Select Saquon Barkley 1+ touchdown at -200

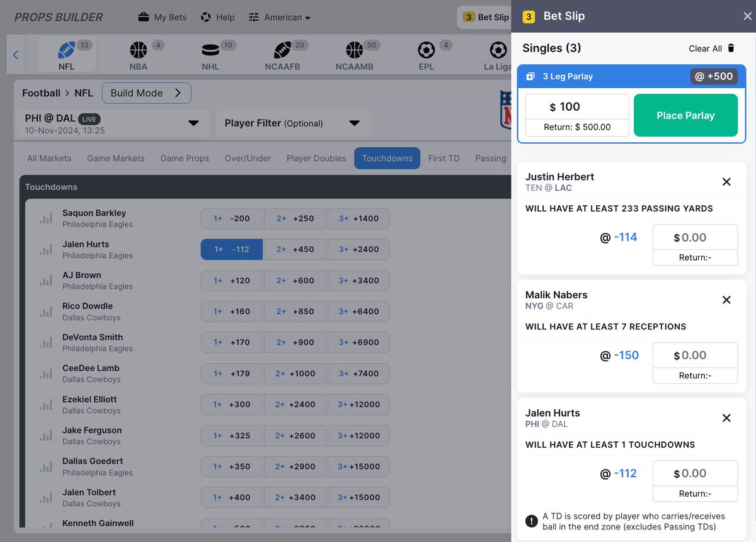pyautogui.click(x=232, y=218)
